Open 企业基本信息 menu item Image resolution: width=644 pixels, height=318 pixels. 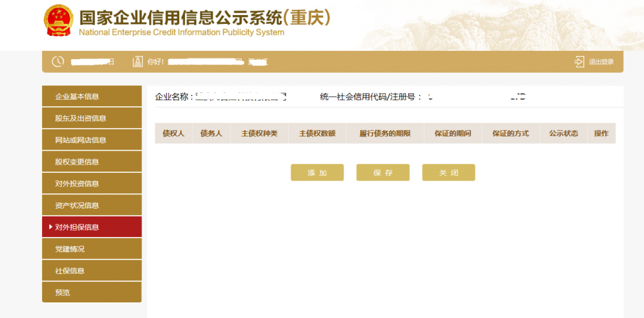(92, 96)
